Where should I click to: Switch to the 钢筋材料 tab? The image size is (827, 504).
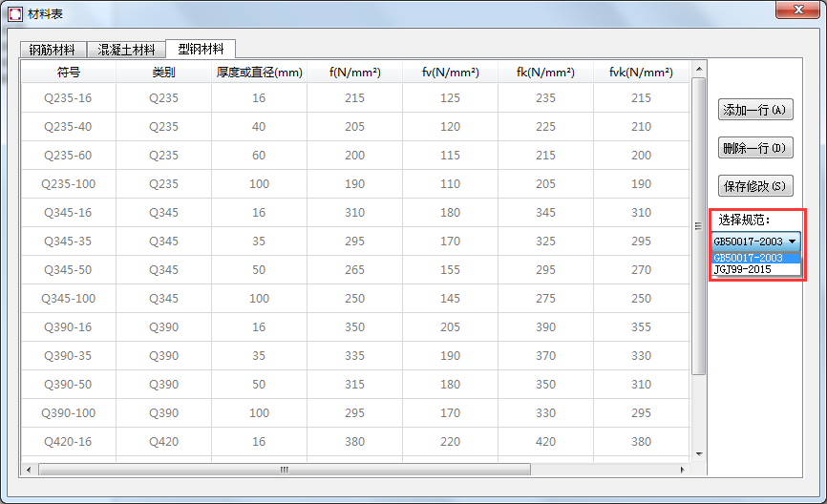[52, 50]
